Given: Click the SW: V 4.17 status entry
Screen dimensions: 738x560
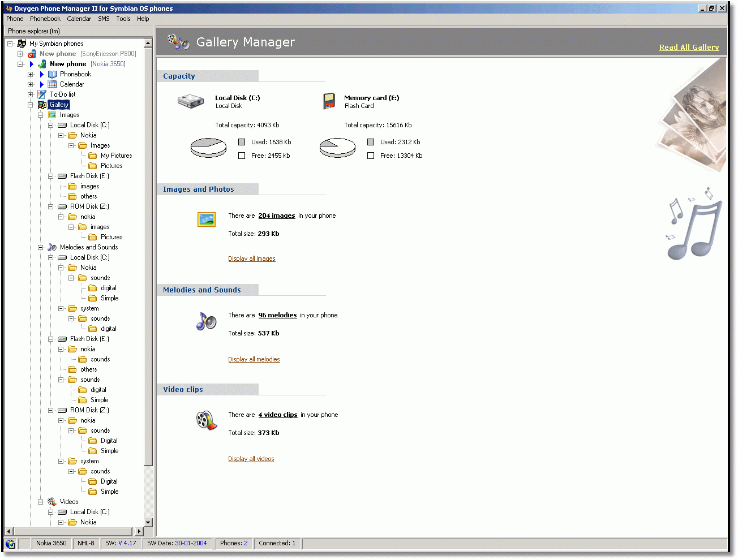Looking at the screenshot, I should (121, 544).
